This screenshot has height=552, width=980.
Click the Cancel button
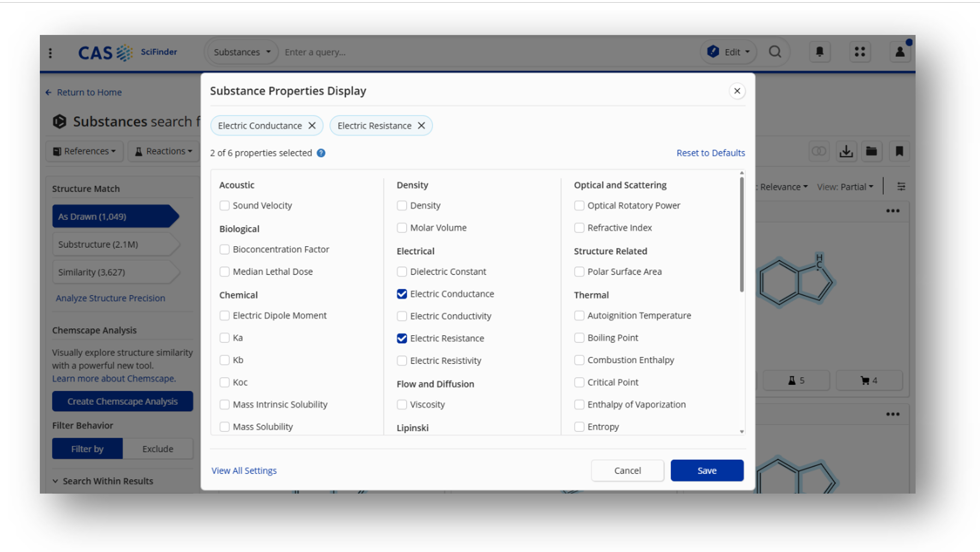pos(627,471)
